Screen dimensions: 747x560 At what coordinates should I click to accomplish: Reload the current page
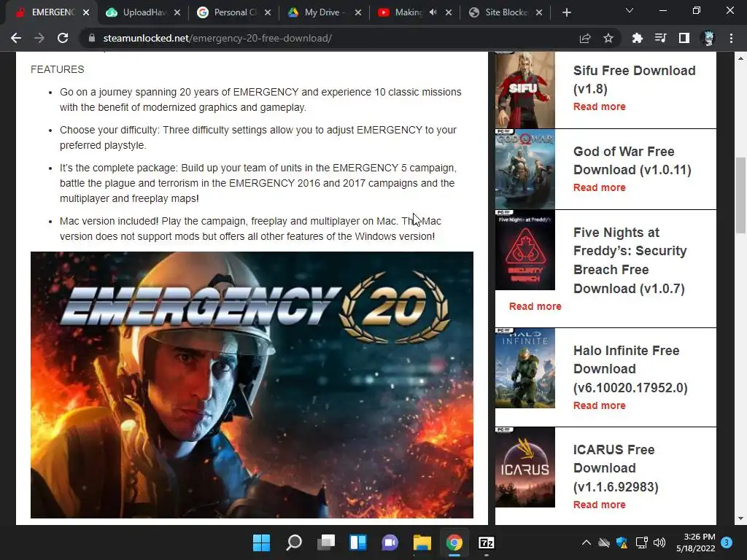click(63, 38)
